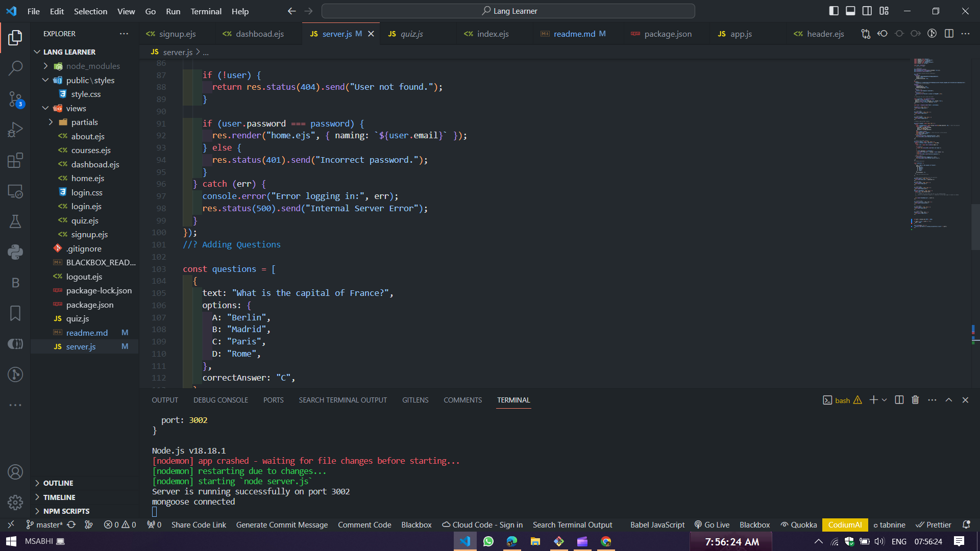Expand the node_modules folder

[x=92, y=66]
